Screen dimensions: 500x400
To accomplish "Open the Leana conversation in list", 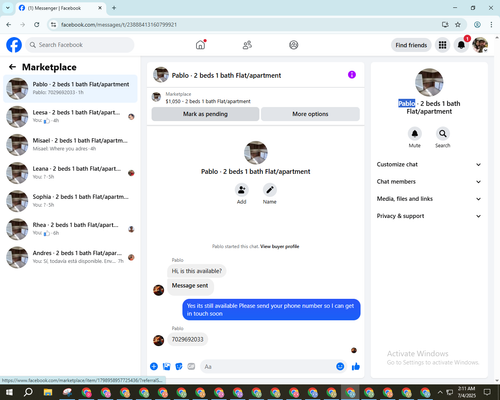I will [x=70, y=173].
